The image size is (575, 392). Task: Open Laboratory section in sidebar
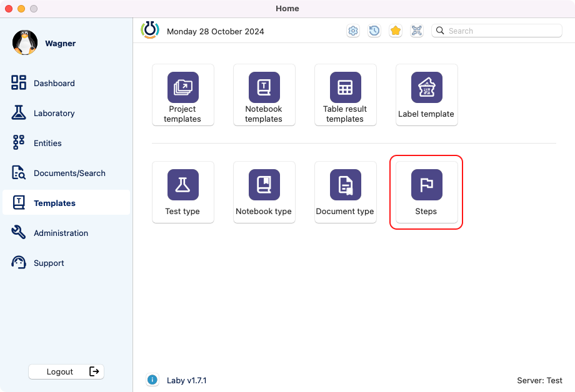click(x=66, y=113)
